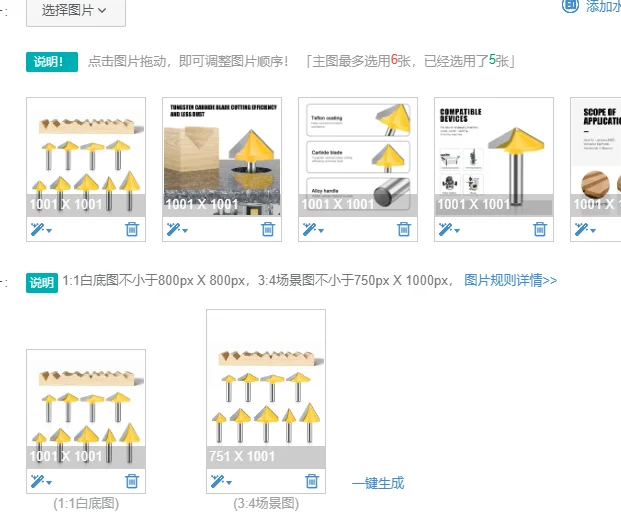Delete the Tungsten Carbide Blade image

[x=268, y=229]
